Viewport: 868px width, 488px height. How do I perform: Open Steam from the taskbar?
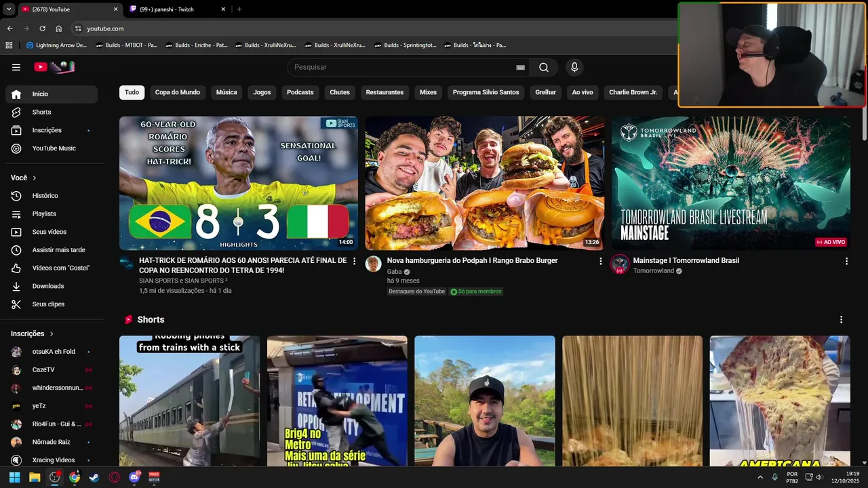[x=94, y=477]
